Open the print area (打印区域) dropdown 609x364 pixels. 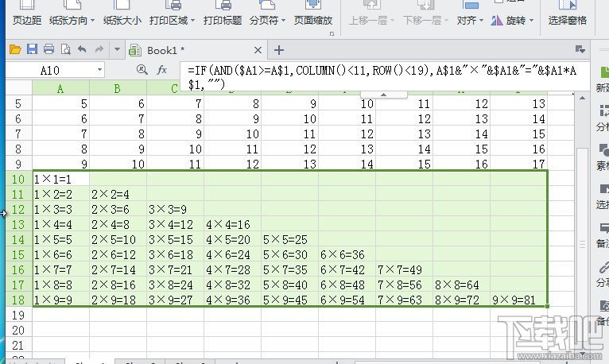[172, 14]
